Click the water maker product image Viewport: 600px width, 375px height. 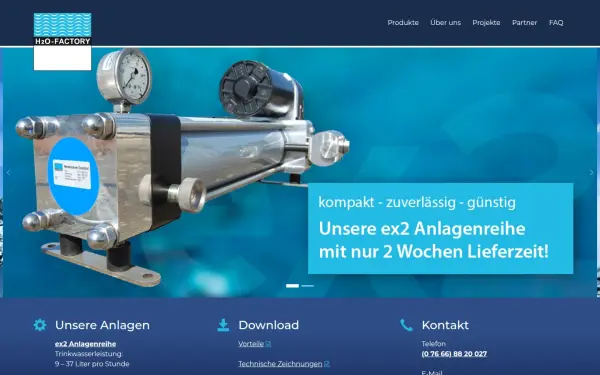pyautogui.click(x=182, y=168)
